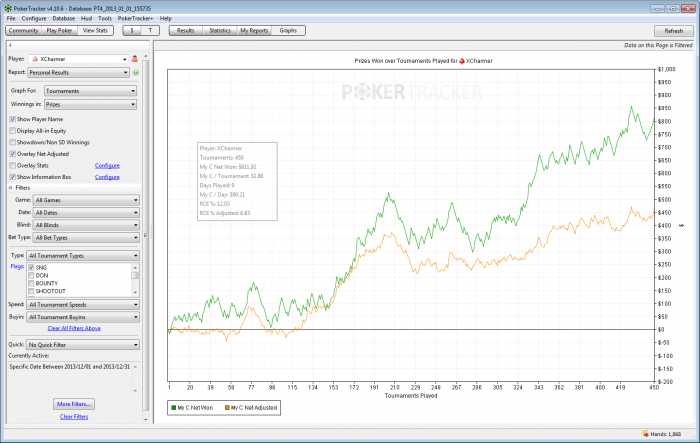This screenshot has width=700, height=443.
Task: Click the cash games '$' toolbar button
Action: tap(133, 31)
